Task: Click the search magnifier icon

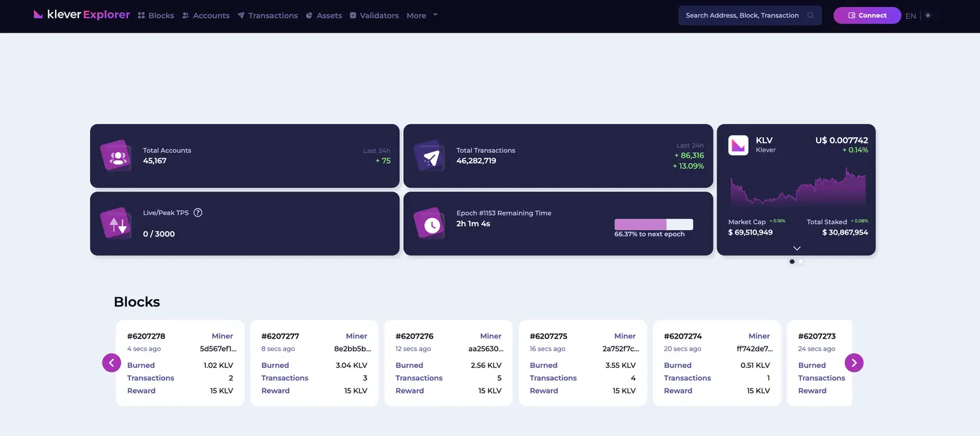Action: [811, 15]
